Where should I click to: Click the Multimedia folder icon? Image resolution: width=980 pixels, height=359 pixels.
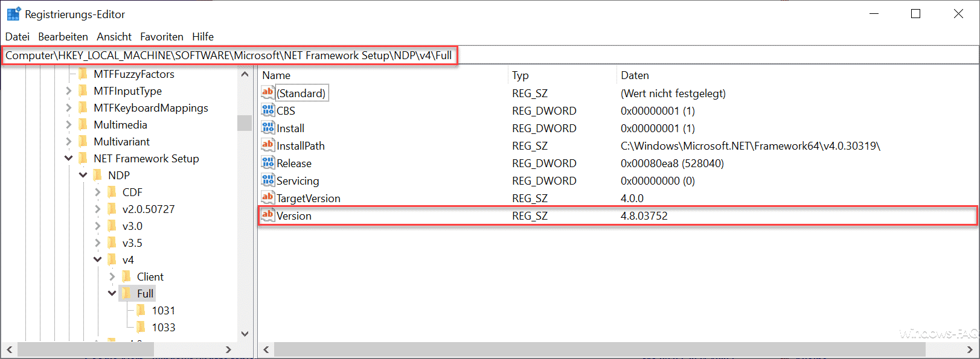pyautogui.click(x=83, y=125)
